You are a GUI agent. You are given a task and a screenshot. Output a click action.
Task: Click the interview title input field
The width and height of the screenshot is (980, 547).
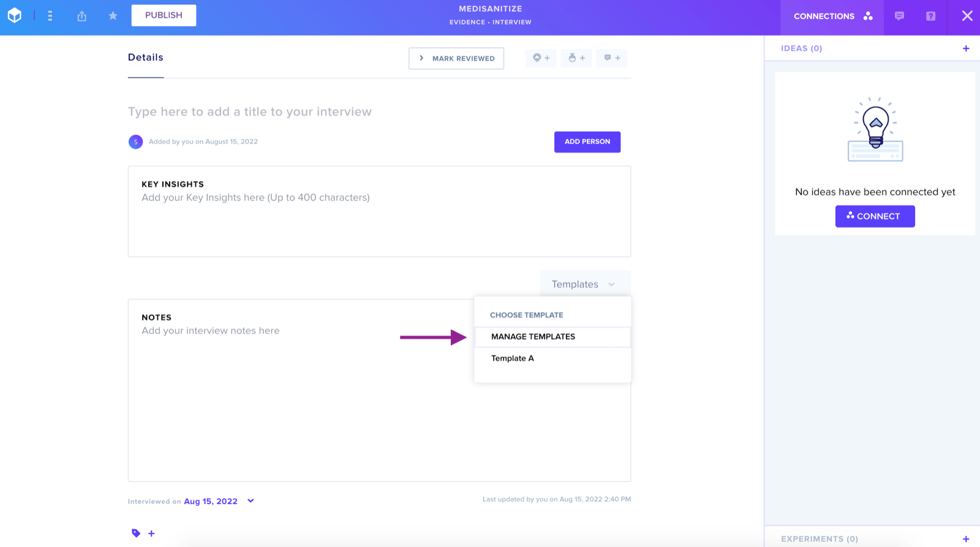click(x=250, y=111)
